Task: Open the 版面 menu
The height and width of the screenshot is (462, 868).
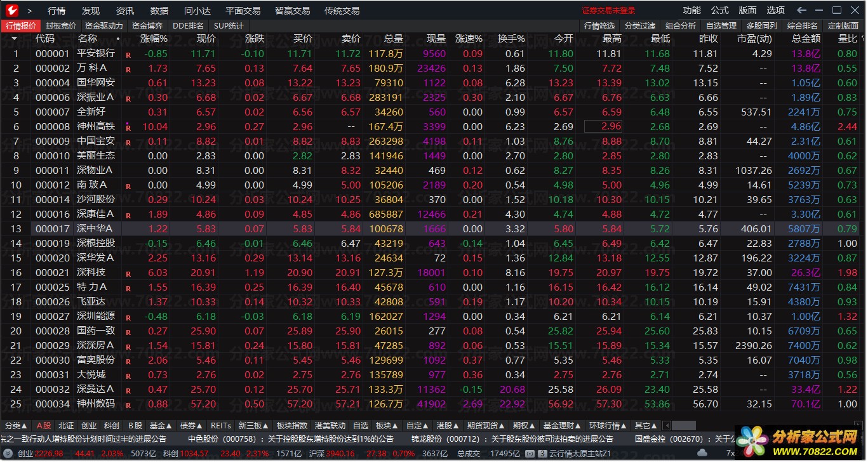Action: (748, 10)
